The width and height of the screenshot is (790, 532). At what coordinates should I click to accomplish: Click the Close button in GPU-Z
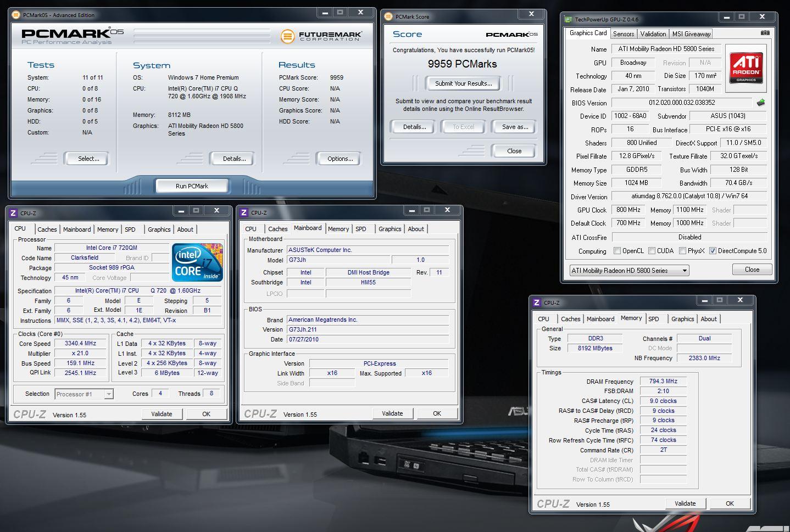(x=752, y=270)
